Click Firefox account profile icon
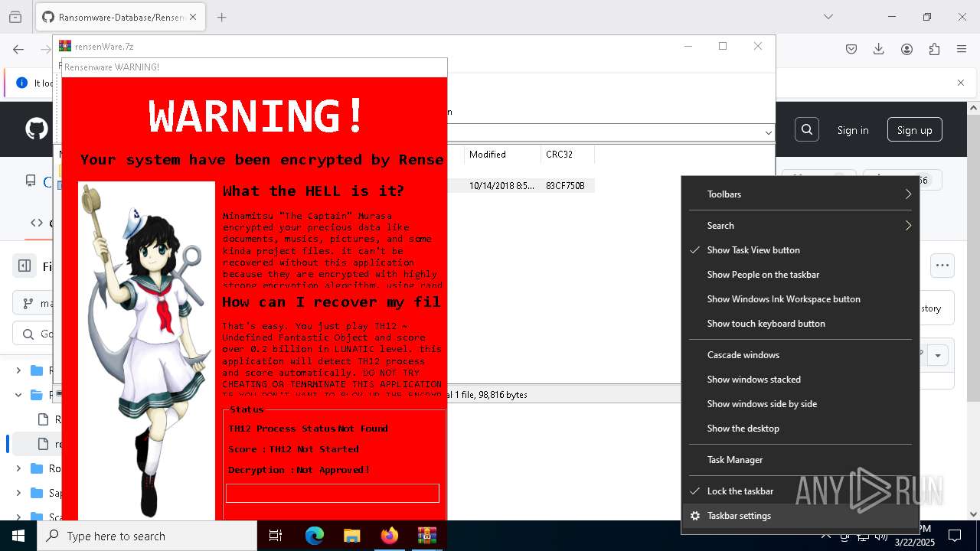This screenshot has width=980, height=551. (x=906, y=49)
